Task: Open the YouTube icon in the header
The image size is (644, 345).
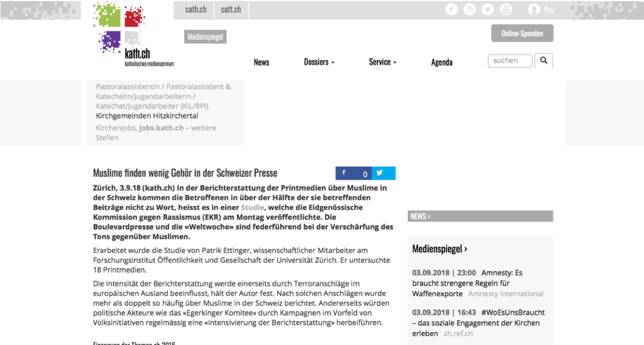Action: 506,9
